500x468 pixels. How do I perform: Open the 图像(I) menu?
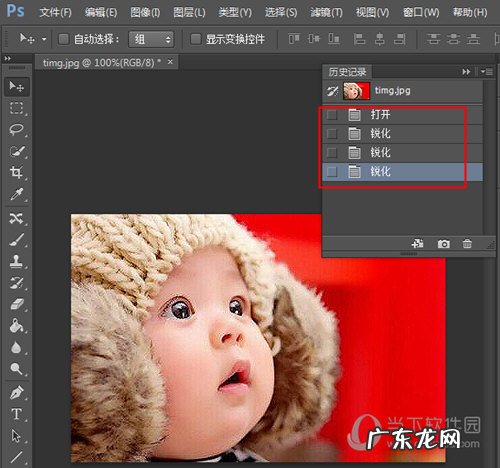click(x=145, y=13)
